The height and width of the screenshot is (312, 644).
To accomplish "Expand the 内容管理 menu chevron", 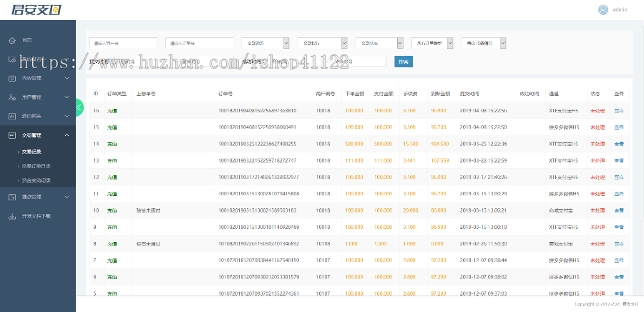I will (x=67, y=77).
